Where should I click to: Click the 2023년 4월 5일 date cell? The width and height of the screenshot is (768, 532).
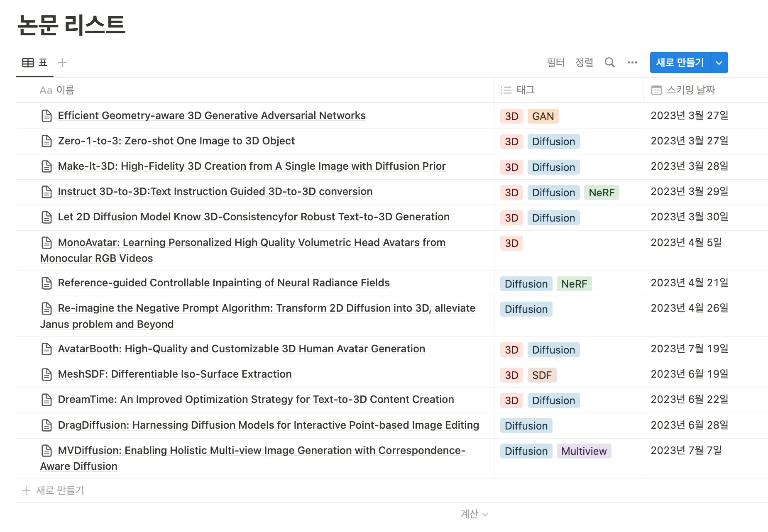tap(686, 242)
